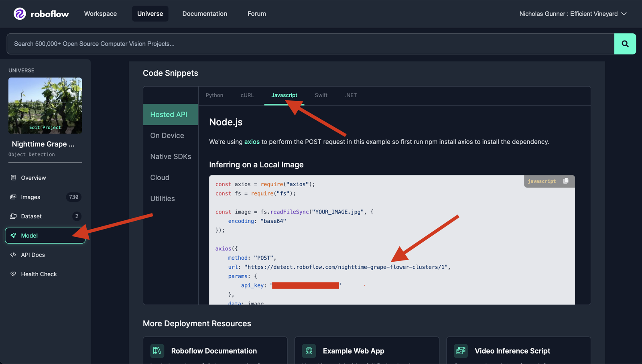Click the Example Web App webcam icon
Image resolution: width=642 pixels, height=364 pixels.
(309, 351)
